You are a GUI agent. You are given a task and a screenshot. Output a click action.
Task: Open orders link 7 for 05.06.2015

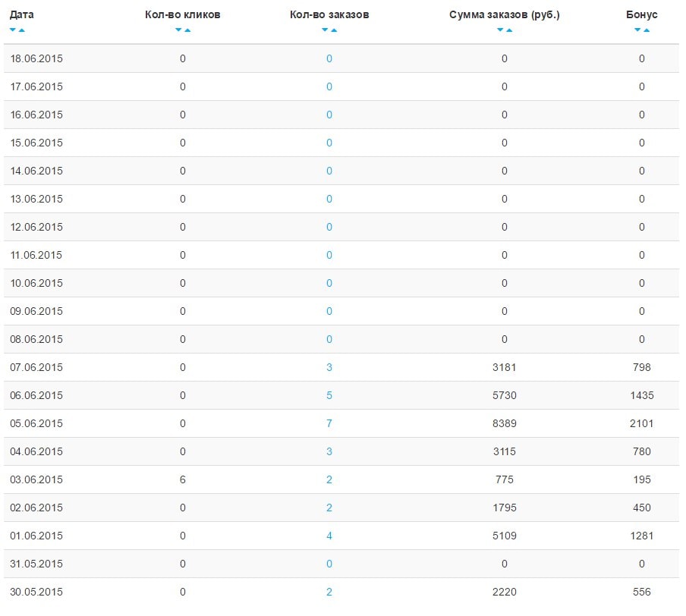coord(329,423)
